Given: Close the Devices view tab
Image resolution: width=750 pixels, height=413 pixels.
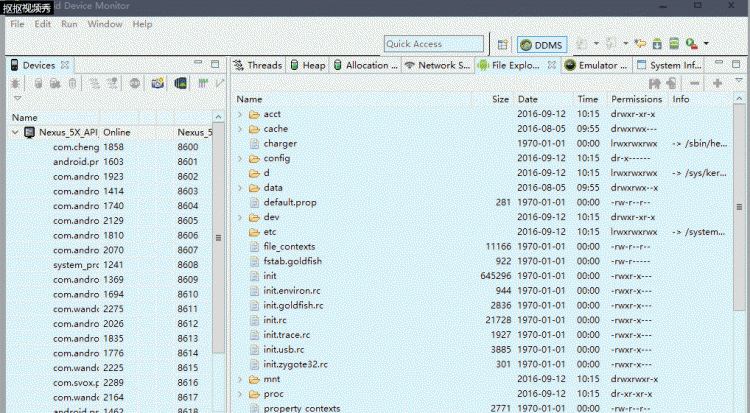Looking at the screenshot, I should 65,65.
